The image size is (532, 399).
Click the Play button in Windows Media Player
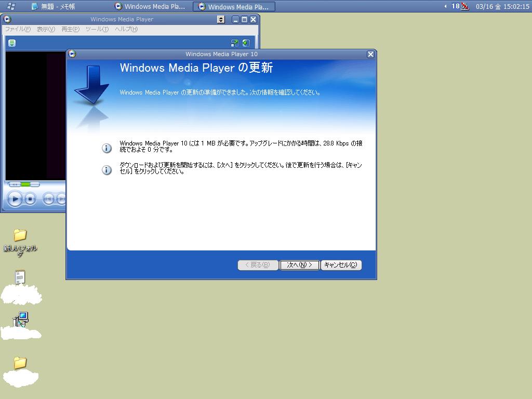(x=15, y=199)
